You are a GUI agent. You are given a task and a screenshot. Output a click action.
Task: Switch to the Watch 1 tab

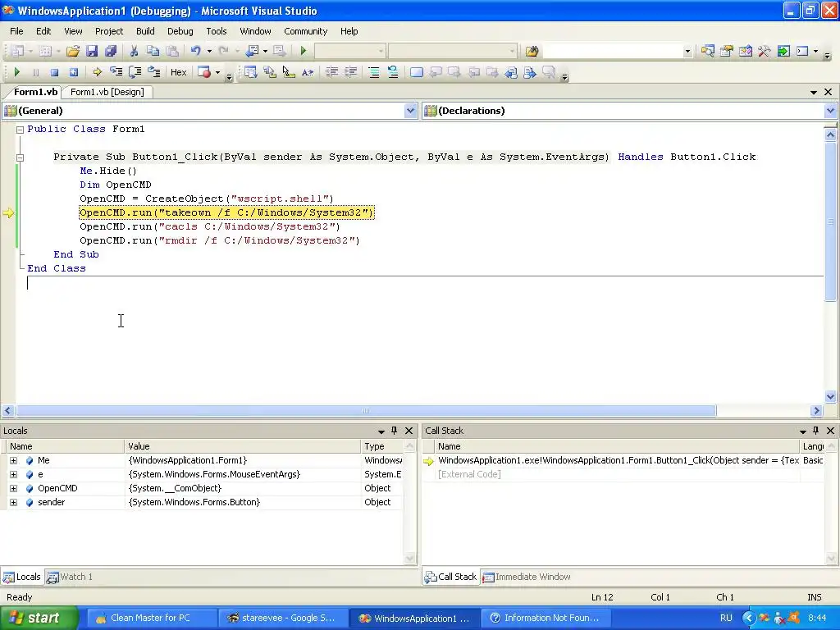tap(70, 577)
